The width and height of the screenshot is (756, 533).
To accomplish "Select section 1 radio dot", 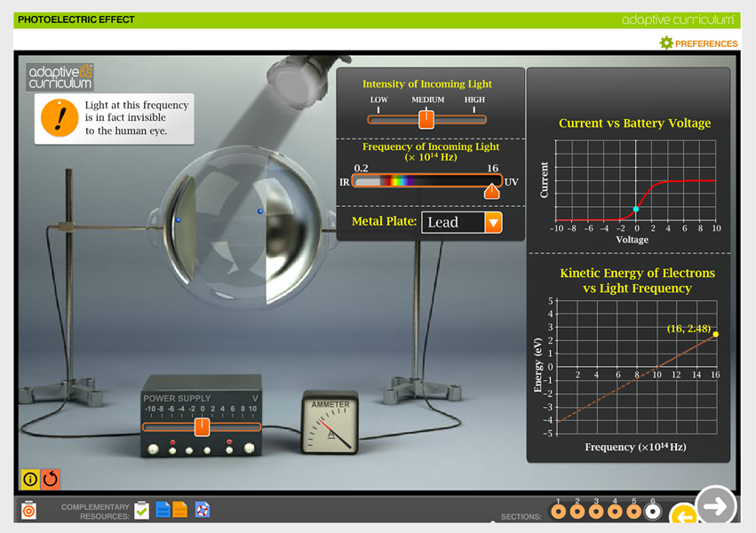I will point(558,511).
